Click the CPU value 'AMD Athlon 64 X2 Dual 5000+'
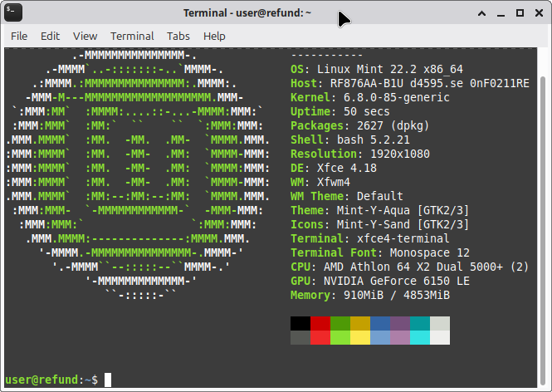The image size is (552, 392). pos(413,267)
